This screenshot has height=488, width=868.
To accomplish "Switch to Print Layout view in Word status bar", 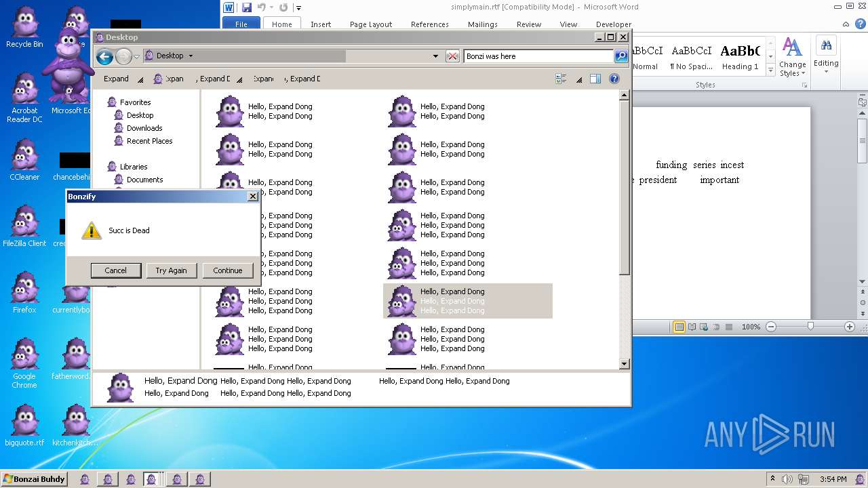I will pos(679,327).
